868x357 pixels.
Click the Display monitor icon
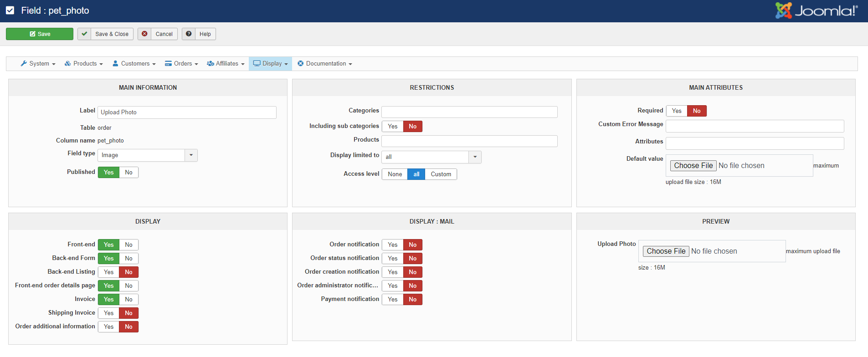click(257, 64)
